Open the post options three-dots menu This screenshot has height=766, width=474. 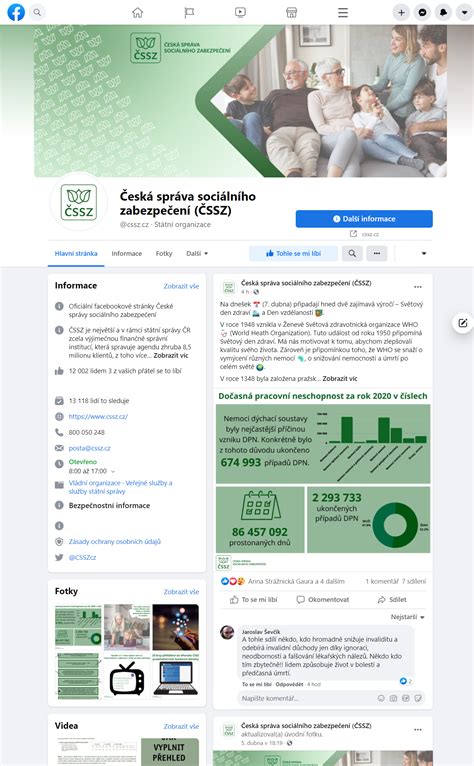click(417, 287)
